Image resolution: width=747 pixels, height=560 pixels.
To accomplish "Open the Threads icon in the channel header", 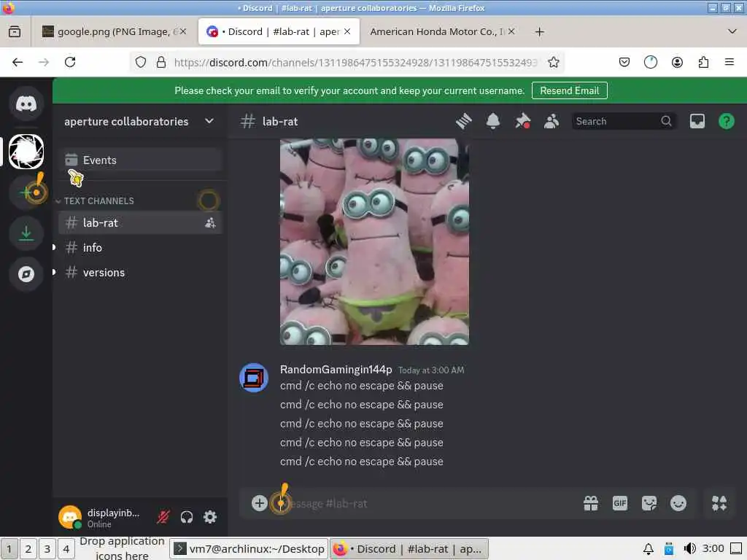I will tap(463, 122).
